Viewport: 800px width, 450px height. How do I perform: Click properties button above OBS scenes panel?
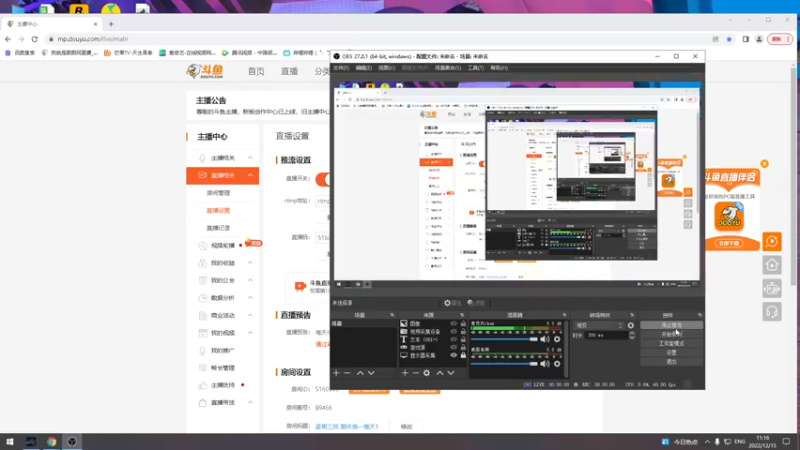coord(453,303)
